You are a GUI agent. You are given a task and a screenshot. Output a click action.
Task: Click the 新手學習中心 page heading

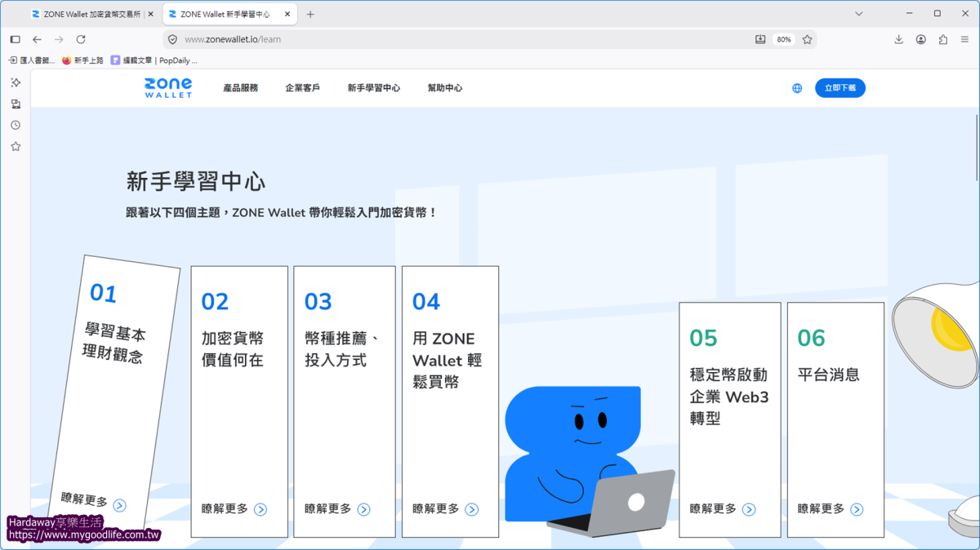pos(196,180)
